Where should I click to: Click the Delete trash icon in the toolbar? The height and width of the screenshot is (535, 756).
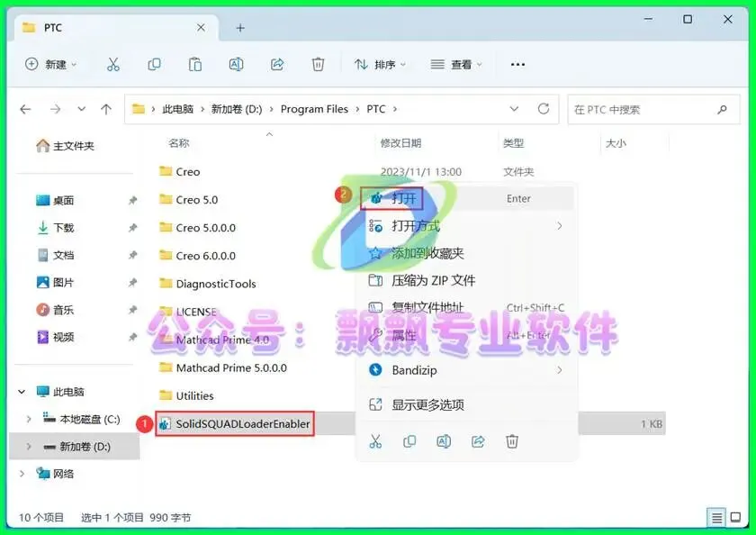[x=319, y=64]
